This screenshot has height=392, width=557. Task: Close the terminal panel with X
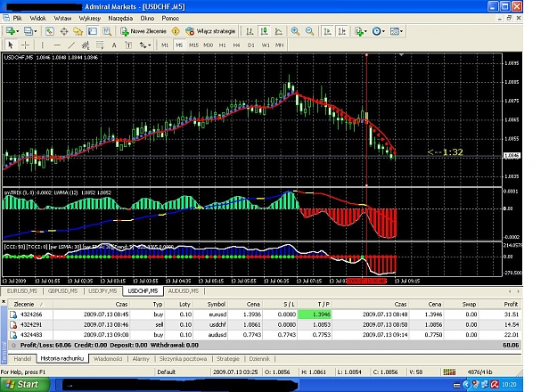tap(4, 302)
